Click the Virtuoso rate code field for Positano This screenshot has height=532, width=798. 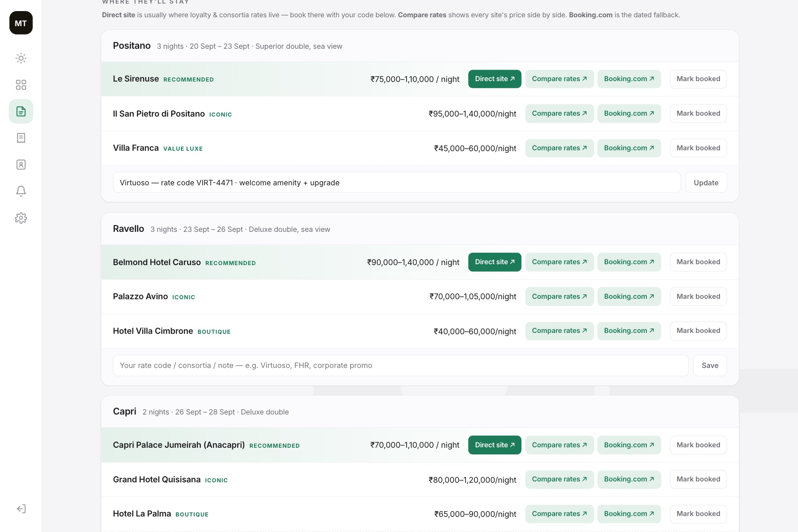(397, 183)
